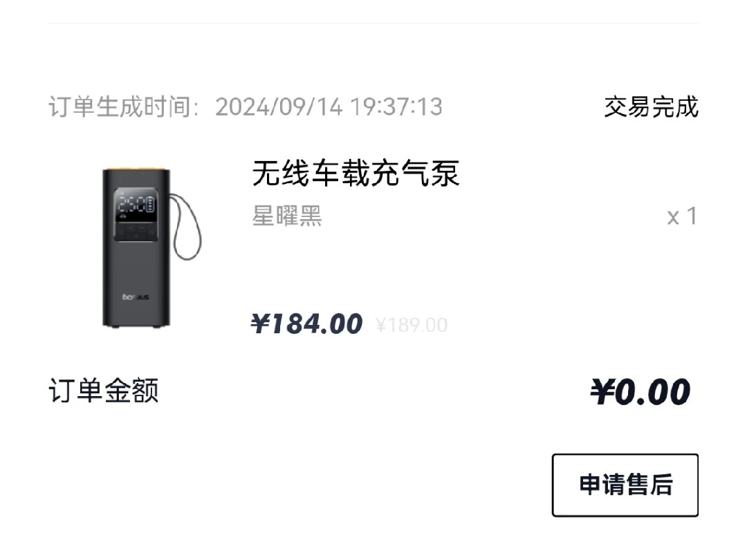Click the horizontal divider line at the top
The height and width of the screenshot is (560, 747).
(373, 23)
